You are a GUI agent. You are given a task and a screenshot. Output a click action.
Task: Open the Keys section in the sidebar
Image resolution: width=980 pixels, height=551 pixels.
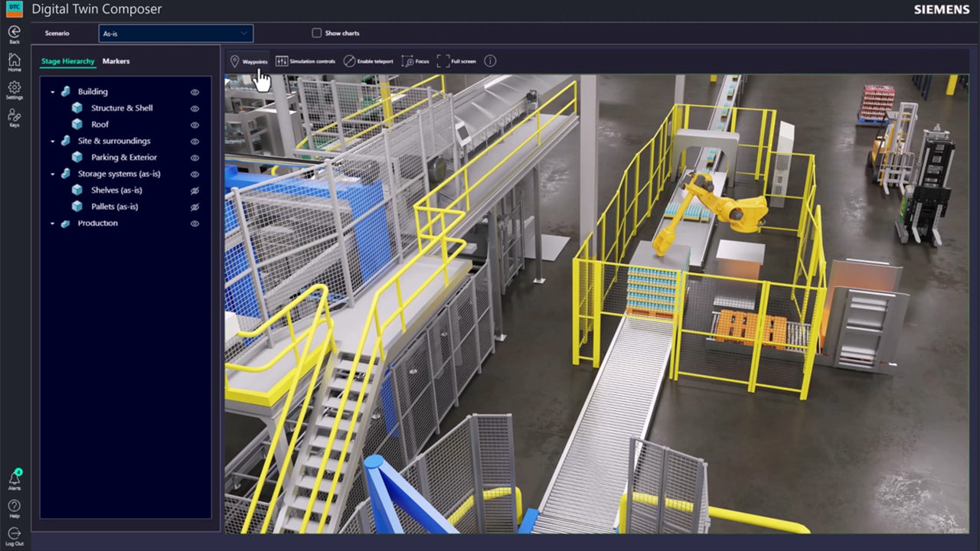point(14,117)
